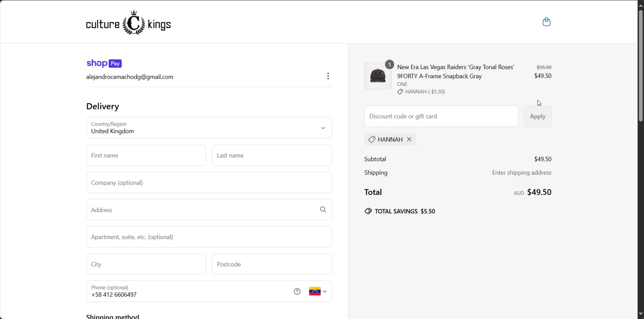644x319 pixels.
Task: Click the Postcode input field
Action: click(272, 264)
